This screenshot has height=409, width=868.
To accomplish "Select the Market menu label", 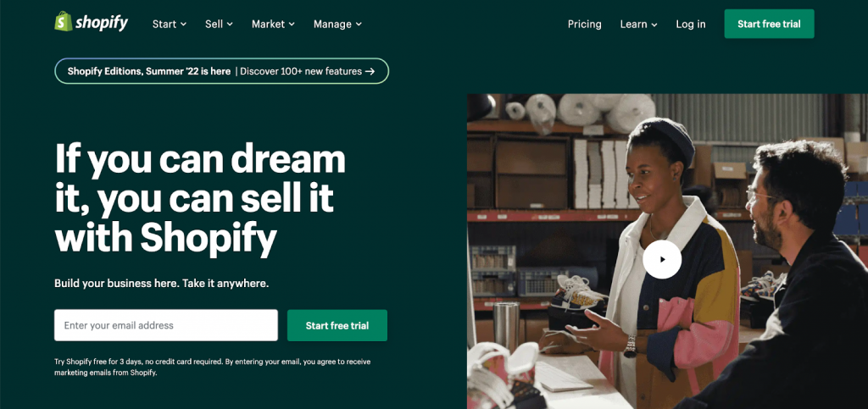I will point(269,25).
